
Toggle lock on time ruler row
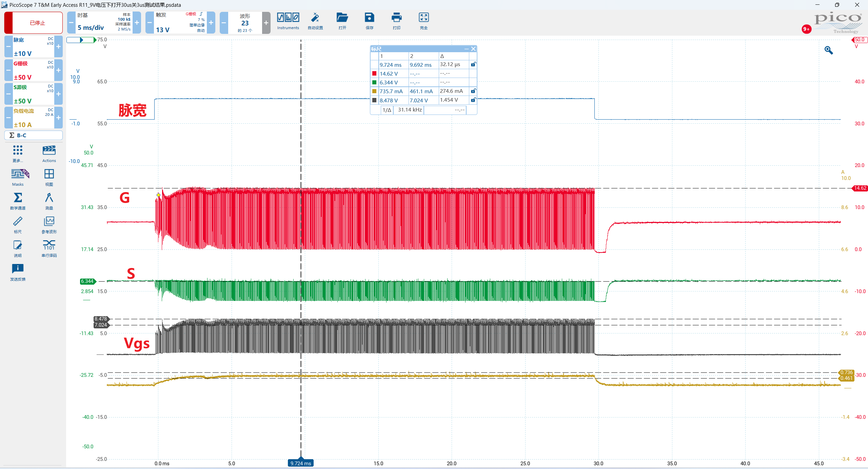(x=473, y=64)
